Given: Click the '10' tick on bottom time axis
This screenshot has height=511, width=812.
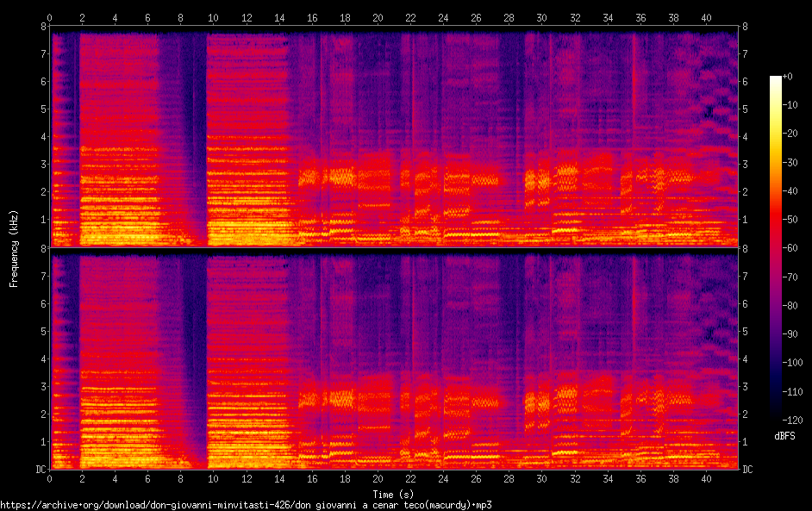Looking at the screenshot, I should [214, 479].
